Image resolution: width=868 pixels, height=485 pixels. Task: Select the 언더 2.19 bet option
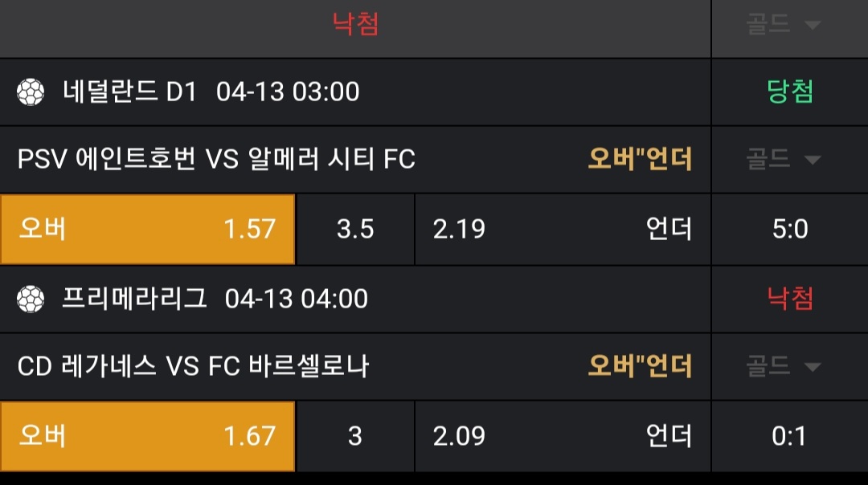563,230
